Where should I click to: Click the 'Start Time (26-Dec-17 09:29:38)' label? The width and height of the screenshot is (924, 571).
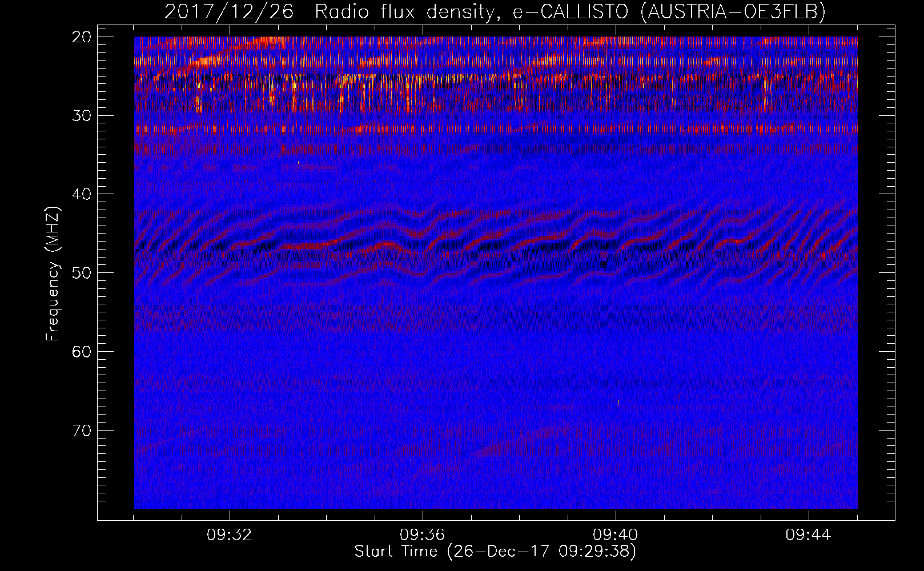(x=495, y=552)
